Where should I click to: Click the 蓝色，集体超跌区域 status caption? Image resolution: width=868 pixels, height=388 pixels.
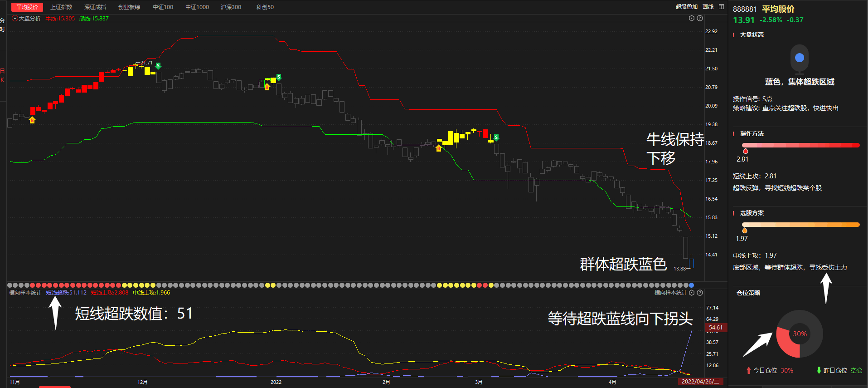click(800, 82)
